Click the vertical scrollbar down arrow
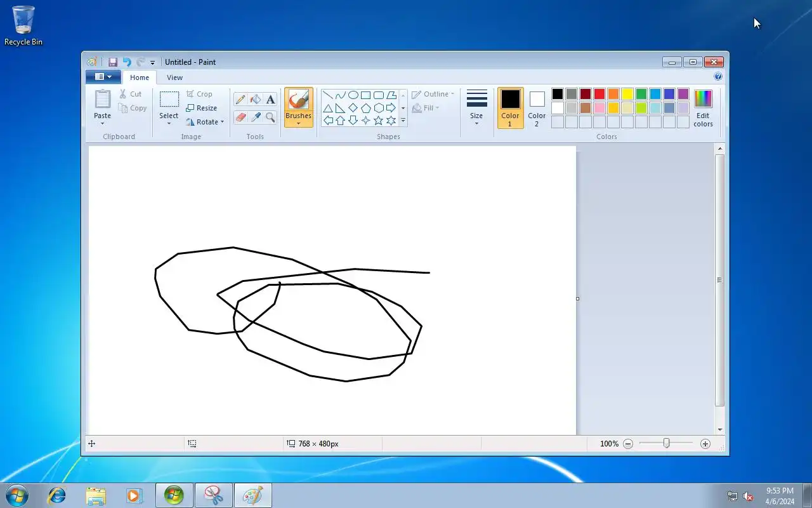 coord(719,430)
